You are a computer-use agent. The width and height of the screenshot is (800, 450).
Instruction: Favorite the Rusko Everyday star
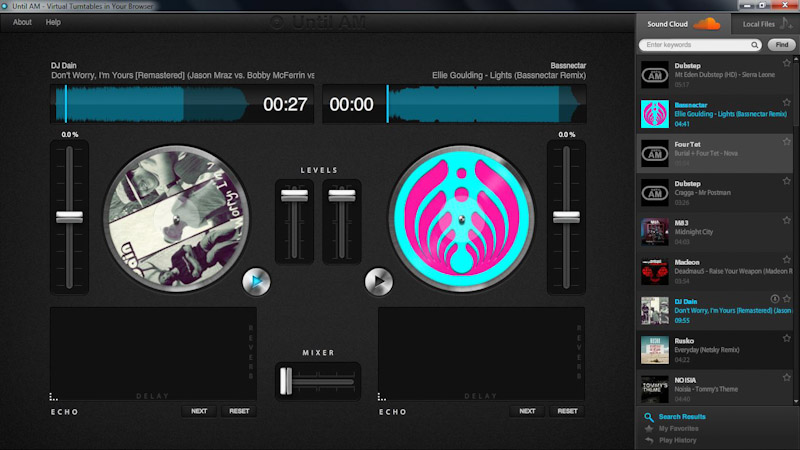click(x=786, y=338)
